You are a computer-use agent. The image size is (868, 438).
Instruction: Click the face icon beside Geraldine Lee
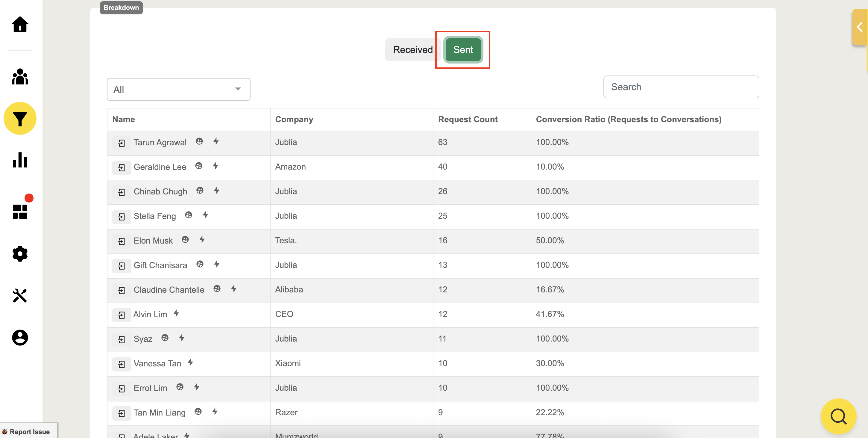point(199,166)
